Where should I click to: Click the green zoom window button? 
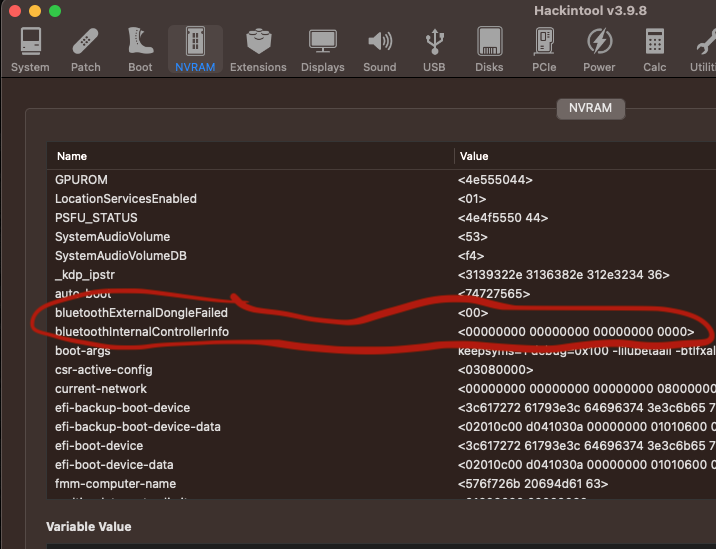pos(55,11)
